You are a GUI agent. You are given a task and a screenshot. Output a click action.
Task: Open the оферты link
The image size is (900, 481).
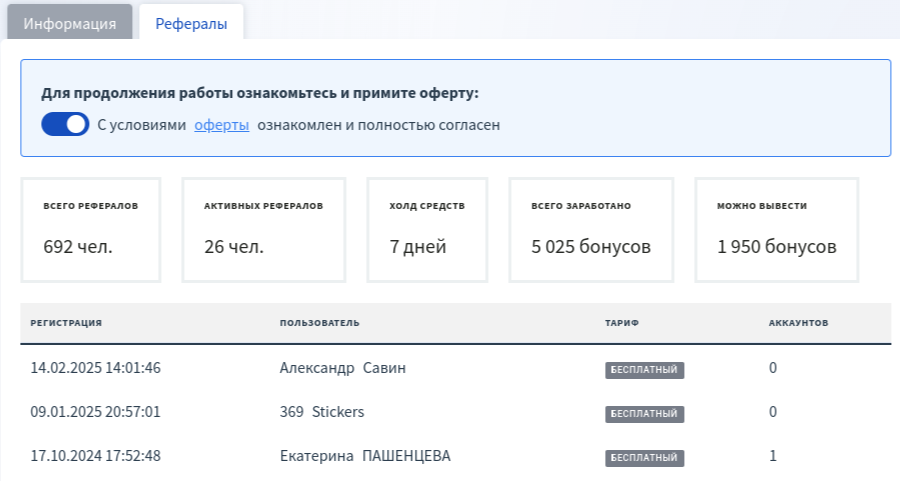coord(222,125)
